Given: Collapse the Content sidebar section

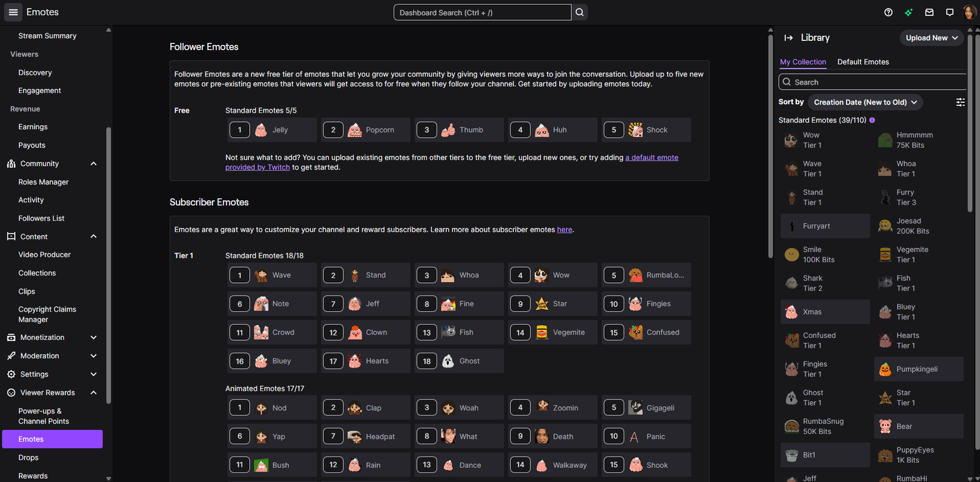Looking at the screenshot, I should (x=94, y=236).
